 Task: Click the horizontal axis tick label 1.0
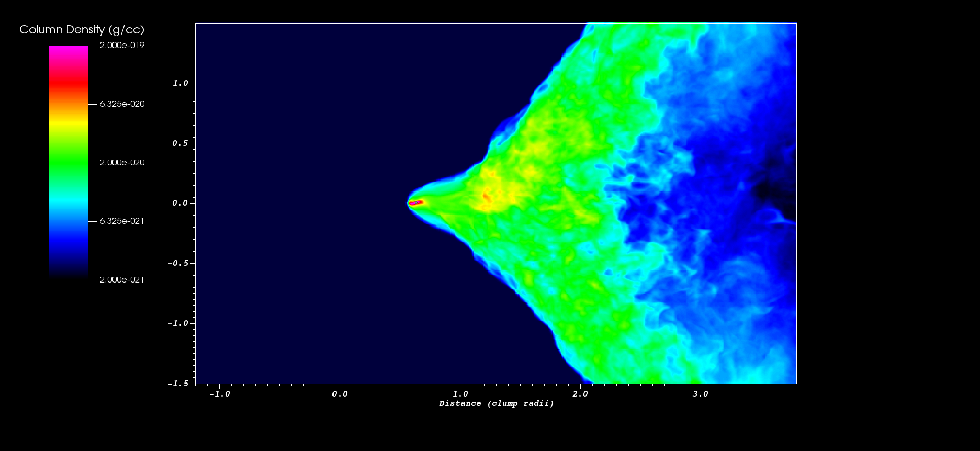click(x=460, y=394)
